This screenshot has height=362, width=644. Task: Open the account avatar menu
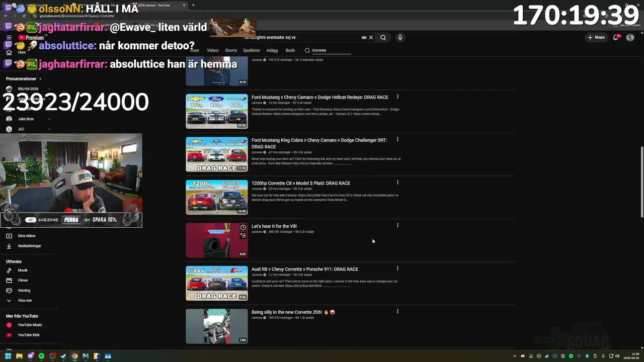[630, 37]
